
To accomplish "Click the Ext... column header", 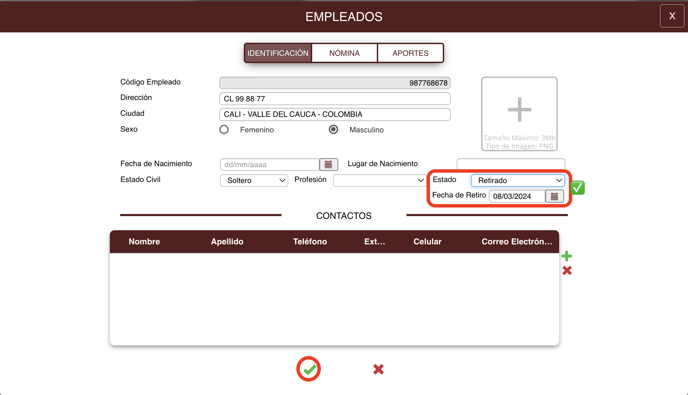I will tap(375, 242).
